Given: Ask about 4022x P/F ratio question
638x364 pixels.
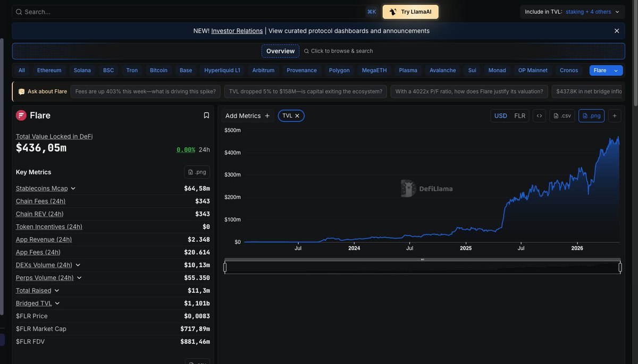Looking at the screenshot, I should 469,91.
